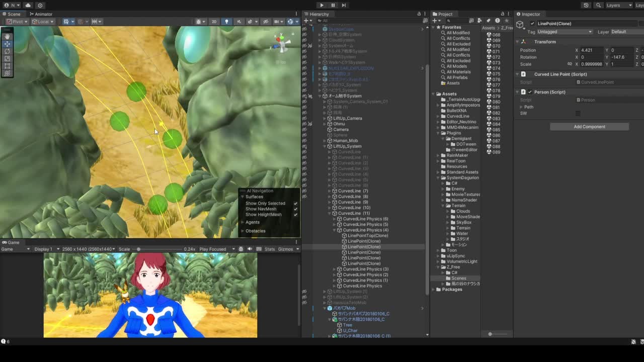Toggle scene lighting with the lightbulb icon
This screenshot has height=362, width=644.
click(226, 22)
